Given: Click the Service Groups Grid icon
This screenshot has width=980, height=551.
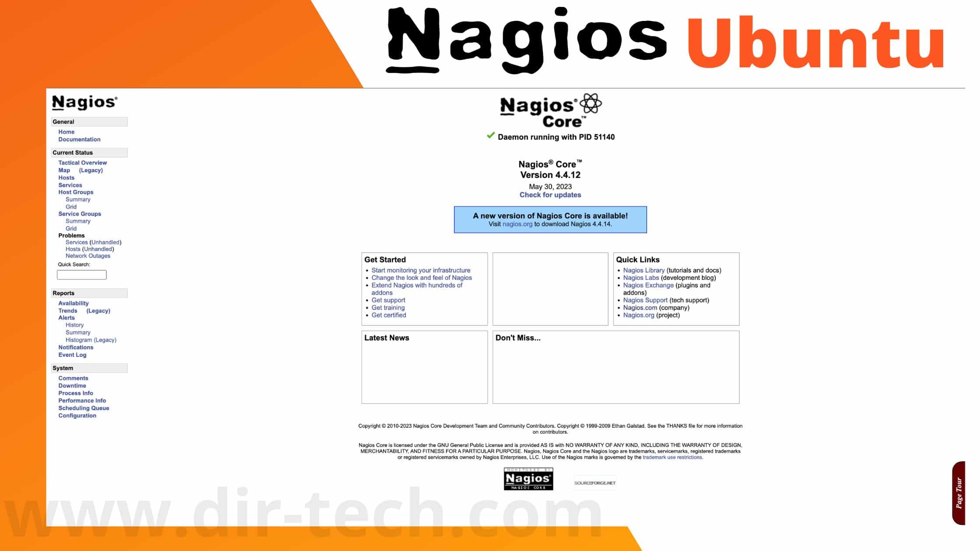Looking at the screenshot, I should 70,228.
